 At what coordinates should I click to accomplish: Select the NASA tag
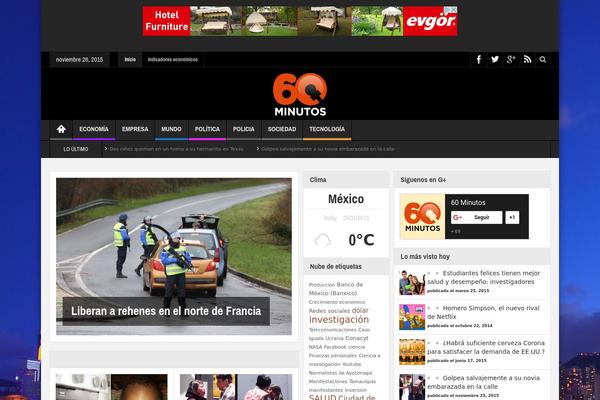(315, 347)
